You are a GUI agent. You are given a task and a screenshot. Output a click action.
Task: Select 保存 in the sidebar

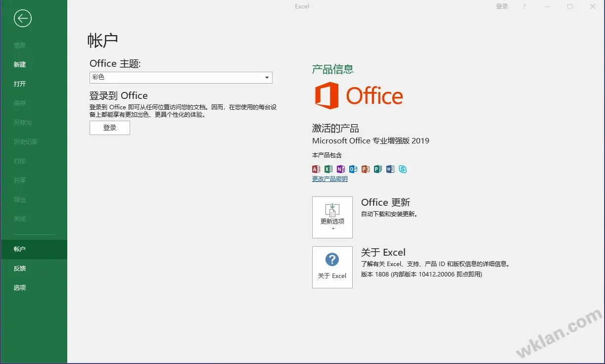[20, 103]
